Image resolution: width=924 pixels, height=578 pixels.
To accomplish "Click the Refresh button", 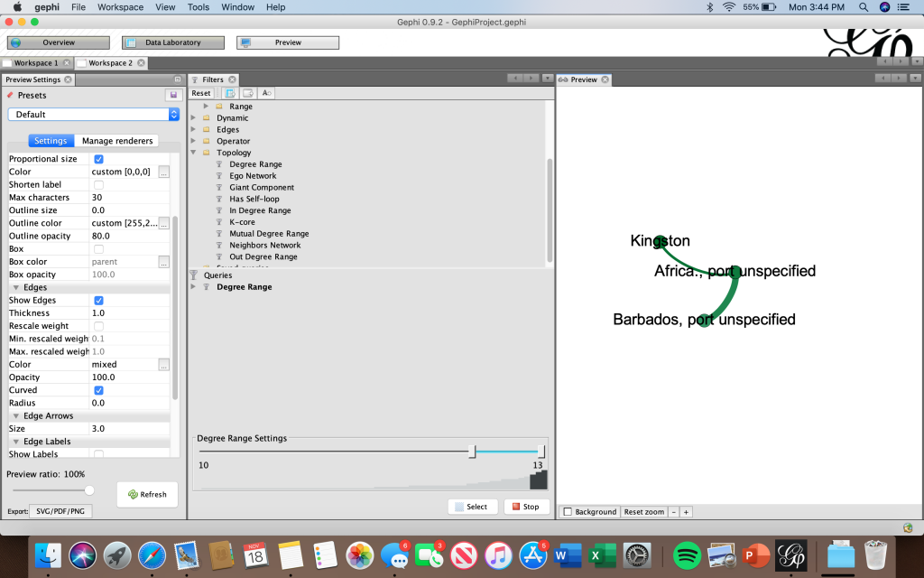I will coord(147,494).
